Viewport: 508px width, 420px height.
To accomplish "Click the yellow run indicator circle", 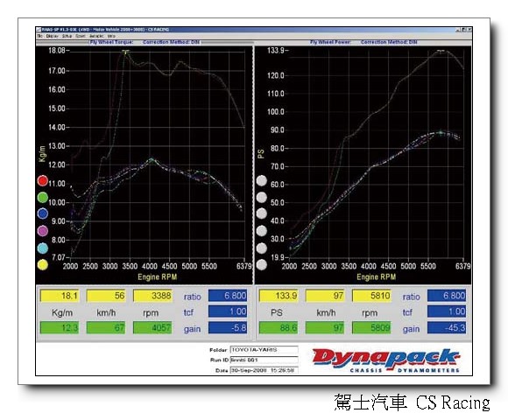I will [42, 265].
